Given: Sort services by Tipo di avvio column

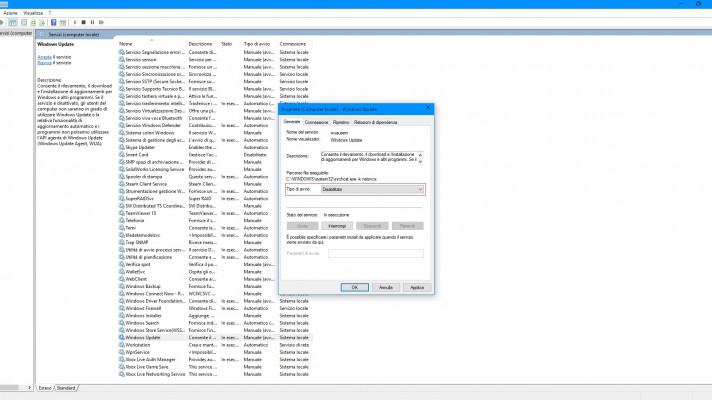Looking at the screenshot, I should pos(259,44).
